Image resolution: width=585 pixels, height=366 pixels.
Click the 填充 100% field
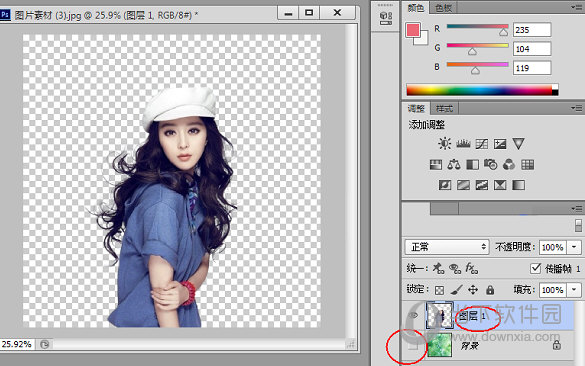point(553,290)
